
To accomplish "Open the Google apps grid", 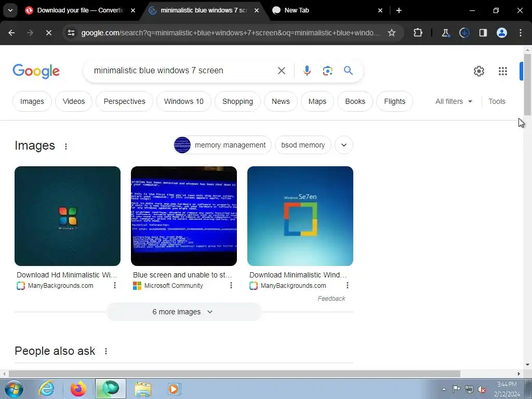I will pyautogui.click(x=502, y=71).
